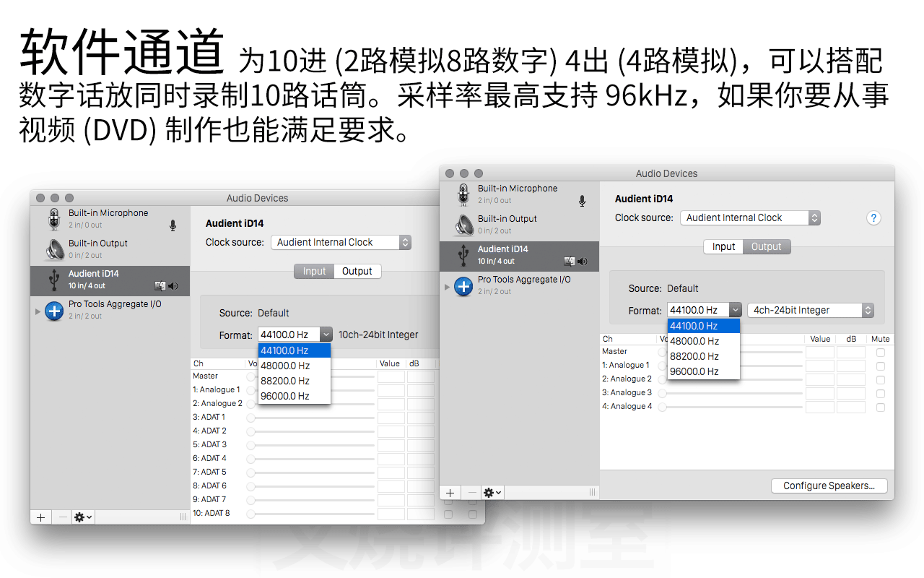Image resolution: width=924 pixels, height=578 pixels.
Task: Click the 5: ADAT 3 volume slider
Action: pyautogui.click(x=310, y=446)
